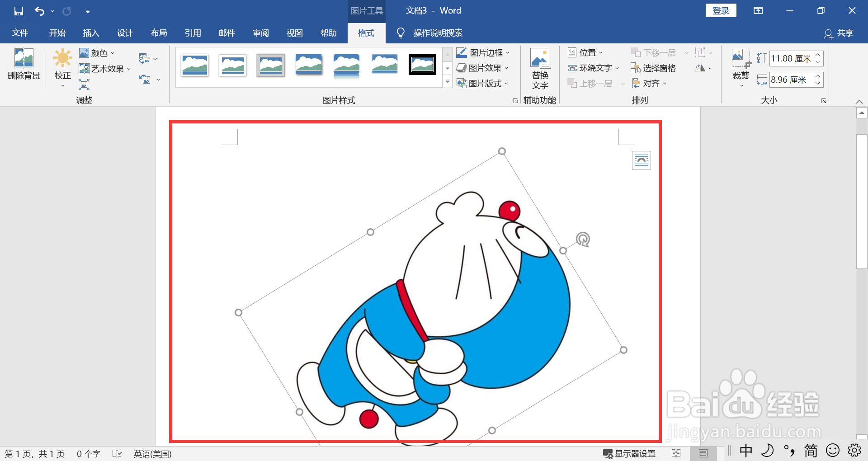Click the word count (0 个字)

[89, 454]
